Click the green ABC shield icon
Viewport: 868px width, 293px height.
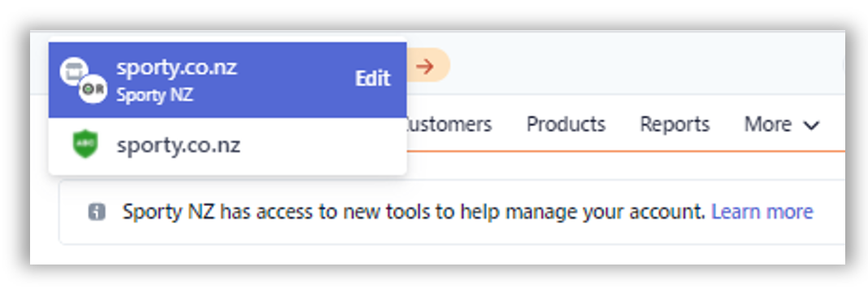click(x=85, y=145)
